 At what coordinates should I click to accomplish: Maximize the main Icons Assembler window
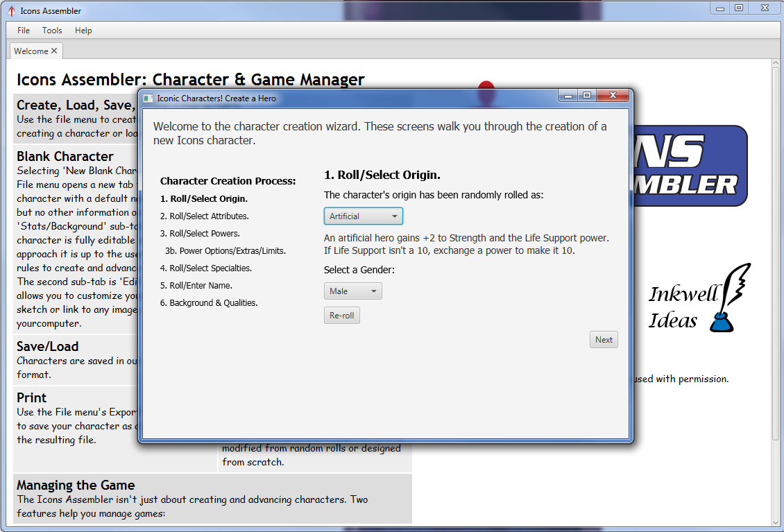click(x=739, y=8)
